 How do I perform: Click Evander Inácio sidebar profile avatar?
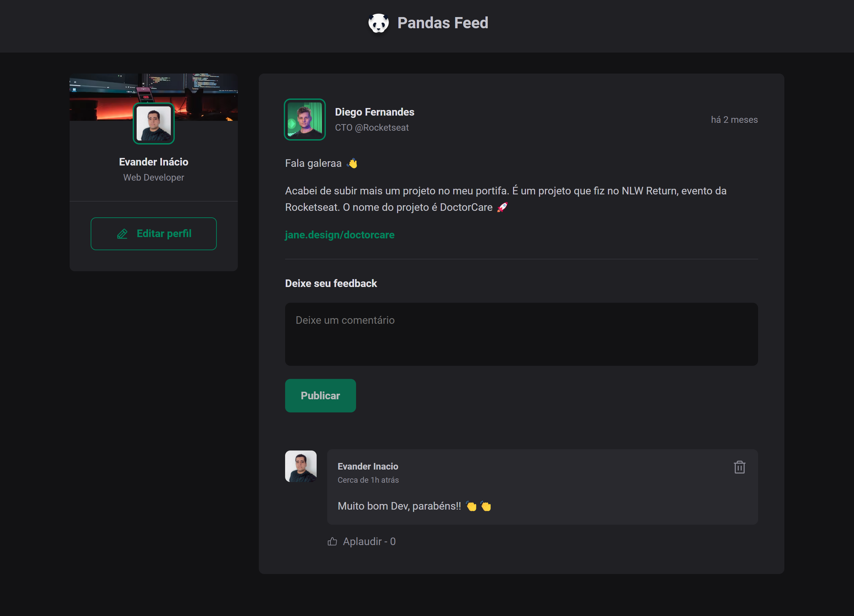[154, 123]
